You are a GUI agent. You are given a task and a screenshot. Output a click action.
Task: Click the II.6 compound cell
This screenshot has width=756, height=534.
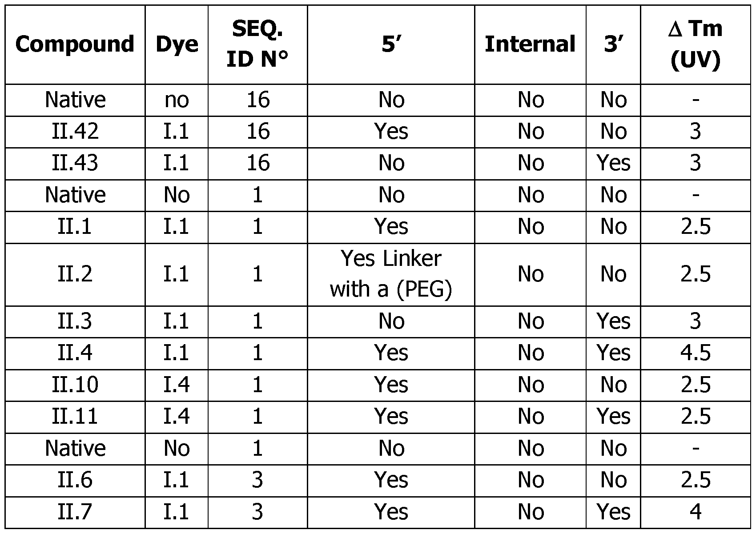pyautogui.click(x=75, y=480)
